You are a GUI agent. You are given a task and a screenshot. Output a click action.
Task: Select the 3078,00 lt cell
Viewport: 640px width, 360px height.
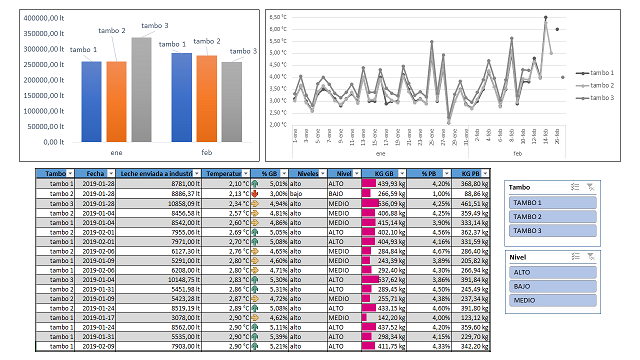(x=158, y=318)
